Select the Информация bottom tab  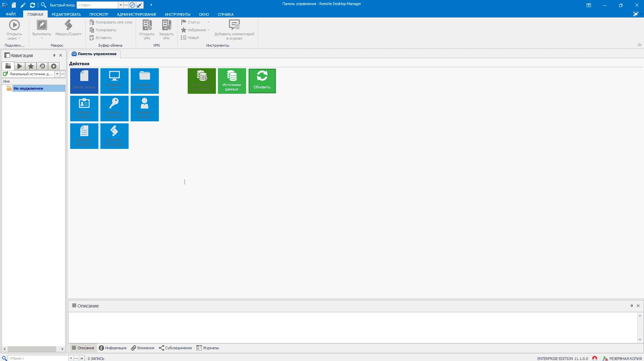(x=112, y=348)
